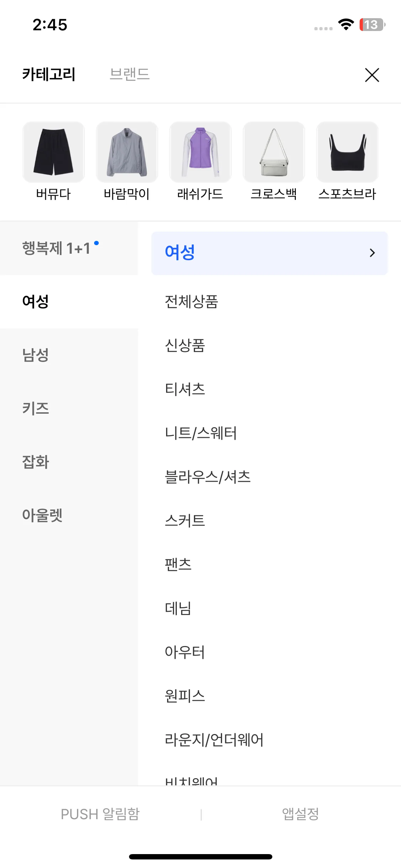Viewport: 401px width, 868px height.
Task: Open the 원피스 subcategory
Action: click(x=185, y=696)
